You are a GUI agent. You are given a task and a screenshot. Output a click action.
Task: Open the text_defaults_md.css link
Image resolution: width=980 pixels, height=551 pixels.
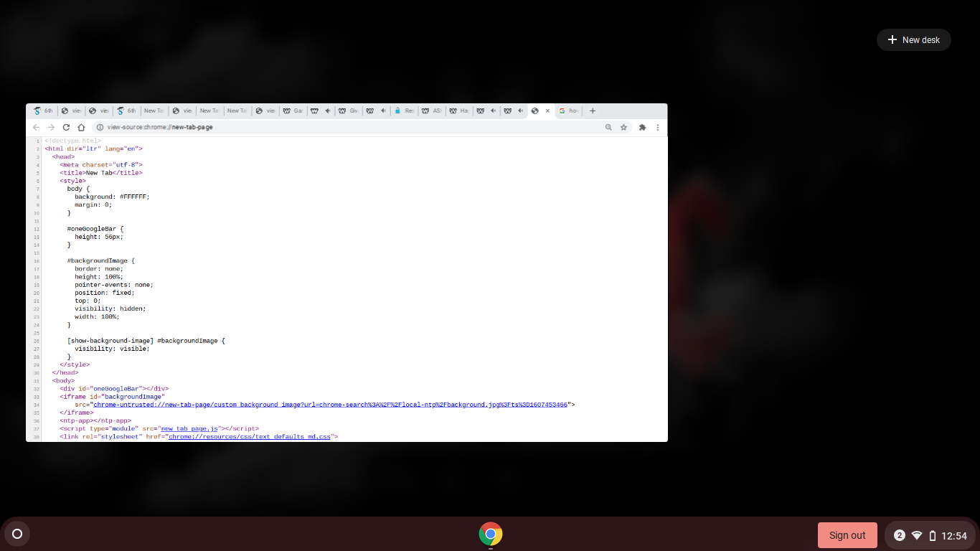pyautogui.click(x=249, y=436)
